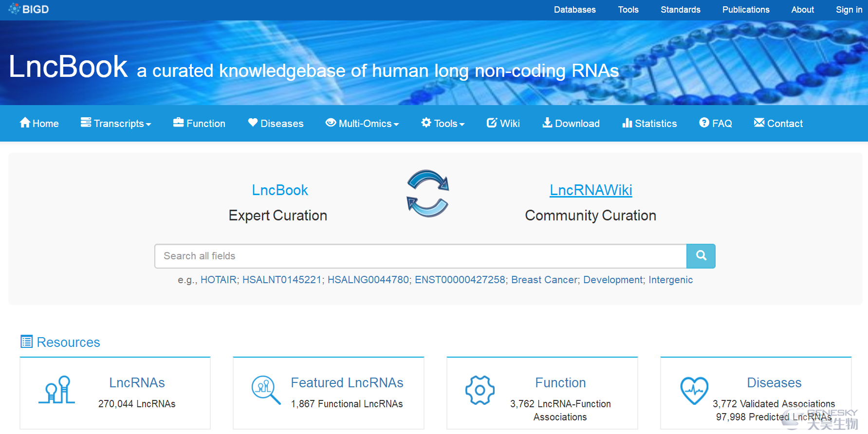Click the FAQ question mark icon

(x=704, y=123)
